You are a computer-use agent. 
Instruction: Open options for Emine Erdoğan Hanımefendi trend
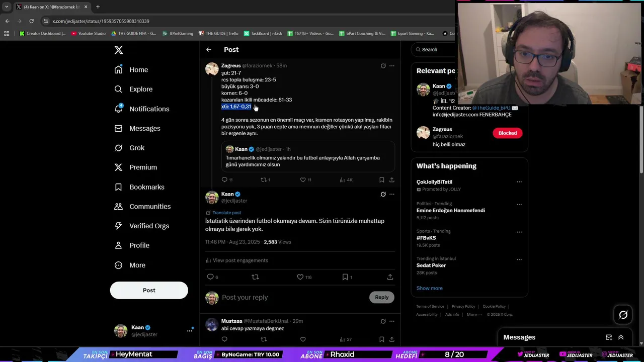(x=519, y=205)
